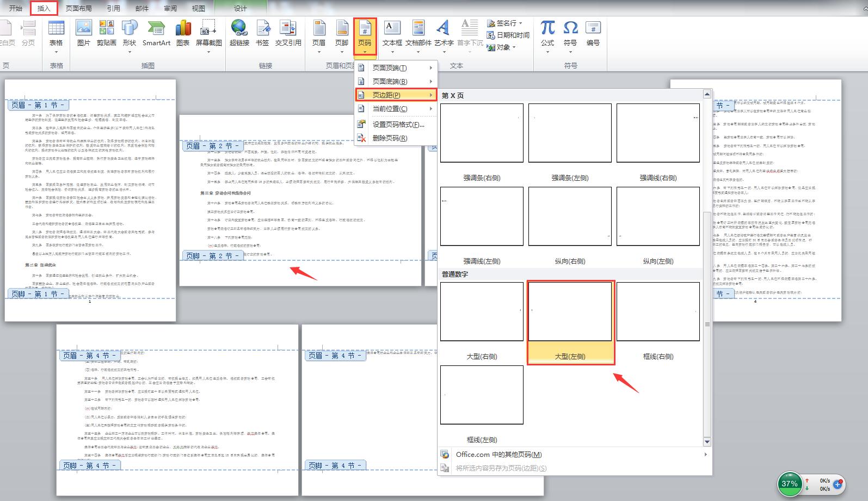Insert a SmartArt graphic
This screenshot has height=501, width=868.
[156, 33]
